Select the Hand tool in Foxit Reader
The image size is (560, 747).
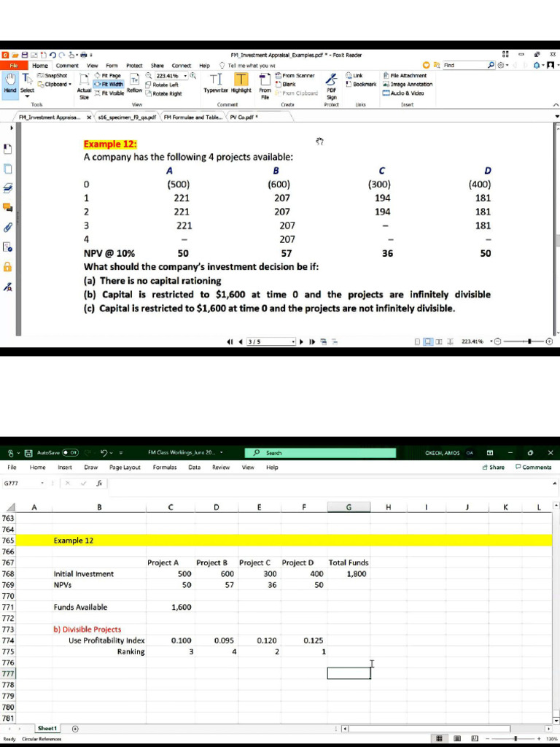(x=10, y=82)
